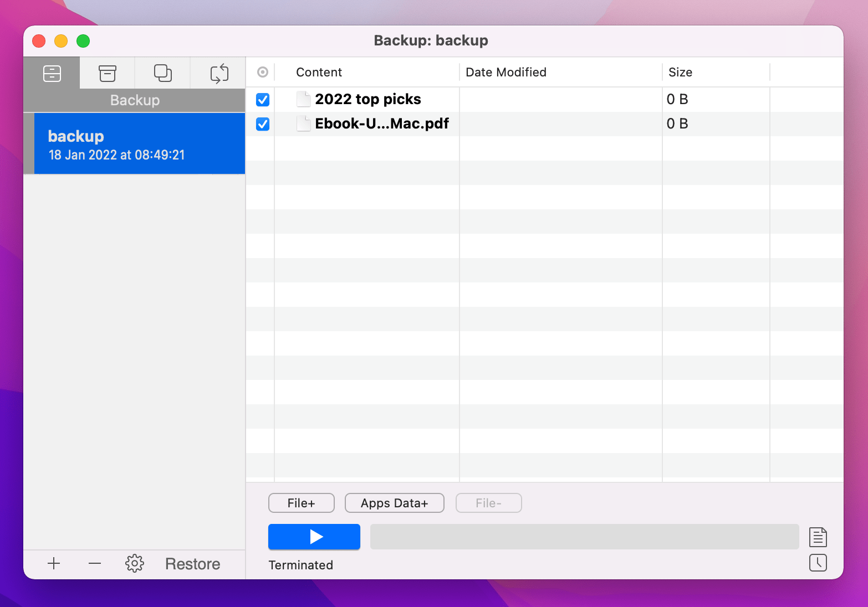
Task: Select the Clone tab icon
Action: coord(163,73)
